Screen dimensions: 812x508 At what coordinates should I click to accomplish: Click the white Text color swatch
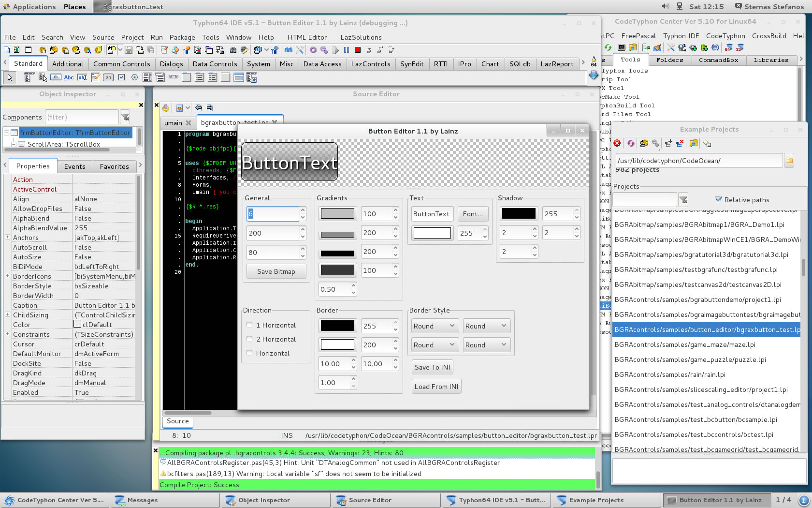432,233
